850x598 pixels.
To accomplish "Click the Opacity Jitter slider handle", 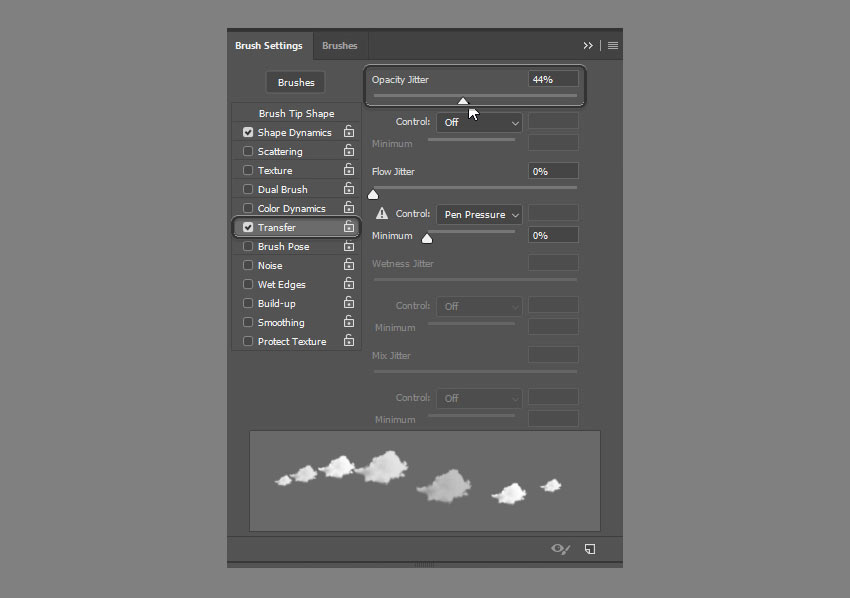I will (x=462, y=100).
